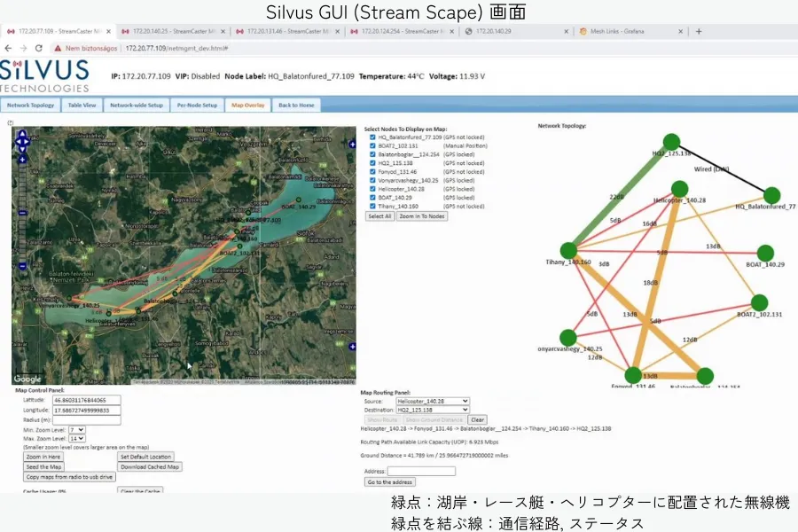Image resolution: width=798 pixels, height=532 pixels.
Task: Pan the map down with the arrow
Action: [22, 149]
